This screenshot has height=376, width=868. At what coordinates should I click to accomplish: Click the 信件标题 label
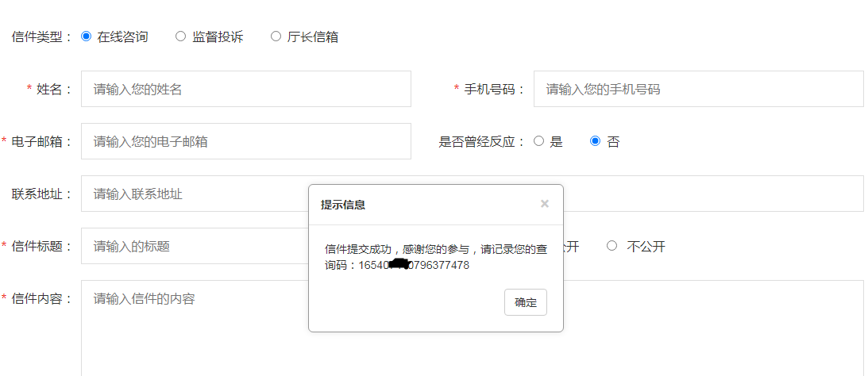point(42,247)
